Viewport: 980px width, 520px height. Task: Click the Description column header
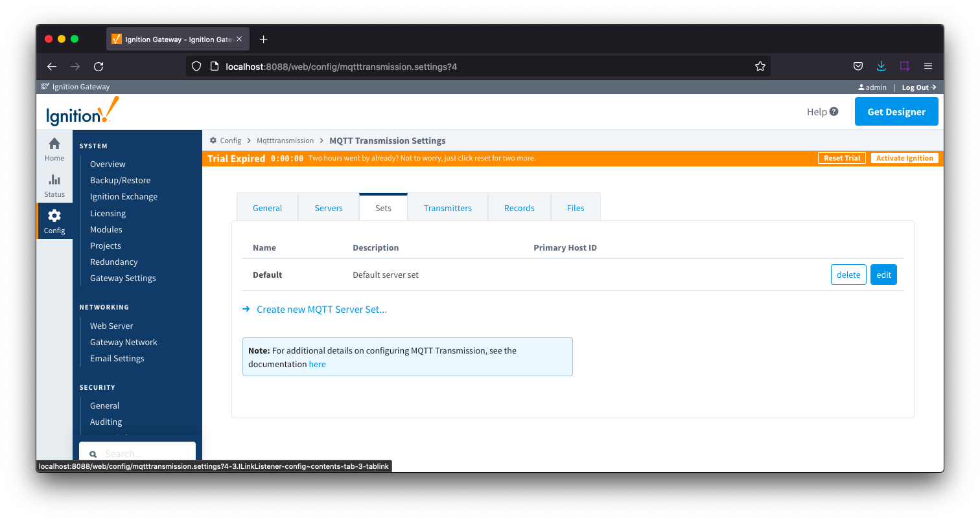[376, 247]
